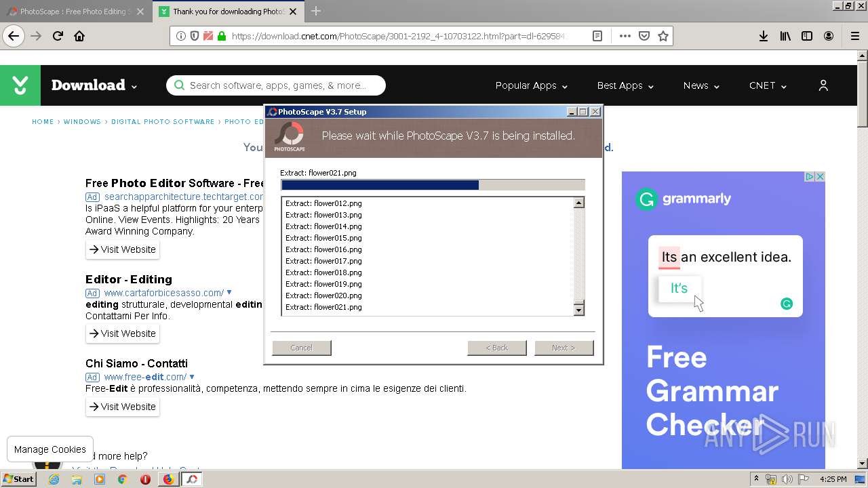Bookmark this page with the star icon
The height and width of the screenshot is (488, 868).
click(663, 36)
